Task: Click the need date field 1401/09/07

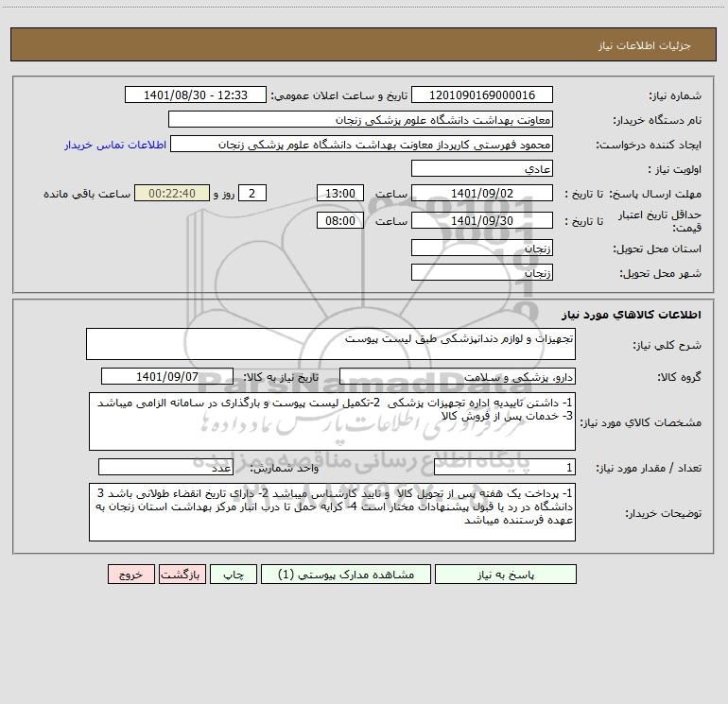Action: click(x=167, y=376)
